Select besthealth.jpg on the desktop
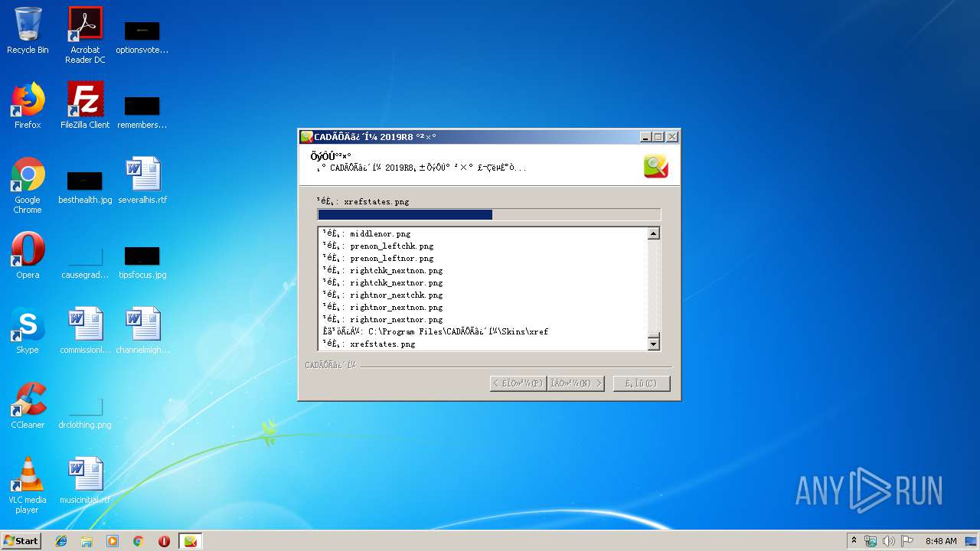The height and width of the screenshot is (551, 980). 85,187
